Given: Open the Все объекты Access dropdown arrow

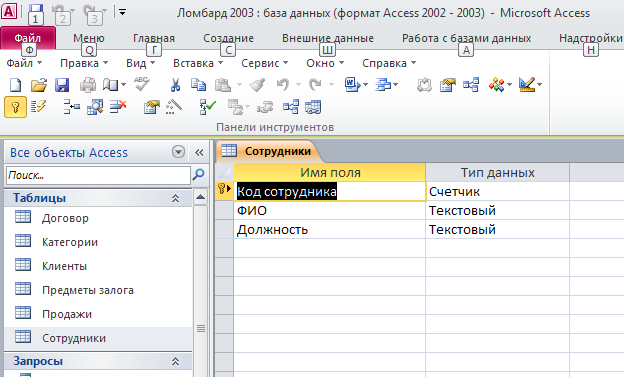Looking at the screenshot, I should (178, 152).
